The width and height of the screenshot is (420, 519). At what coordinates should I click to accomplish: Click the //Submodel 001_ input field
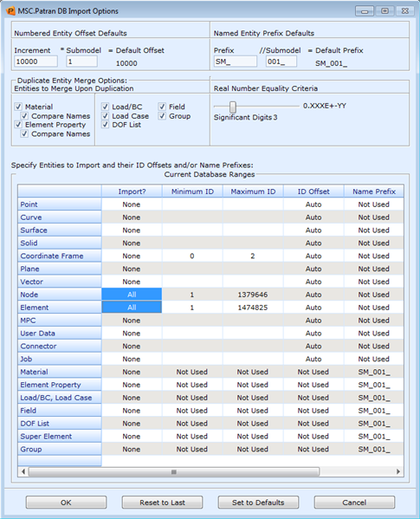pyautogui.click(x=281, y=62)
